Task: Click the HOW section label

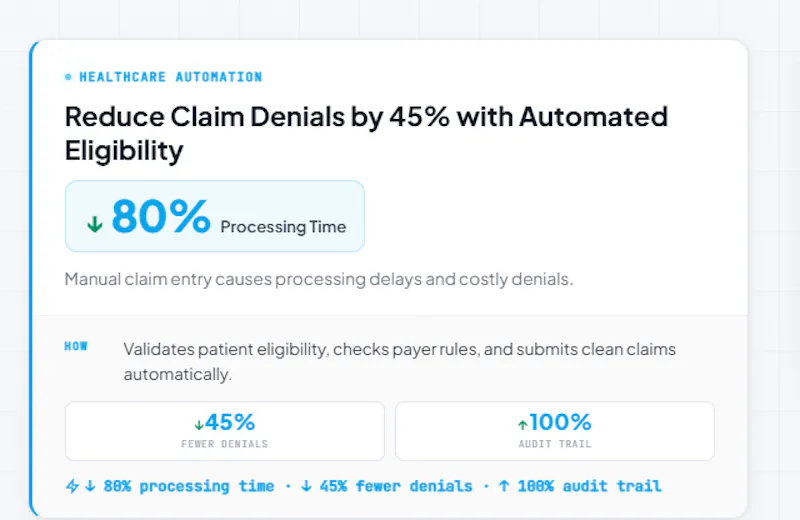Action: (x=76, y=346)
